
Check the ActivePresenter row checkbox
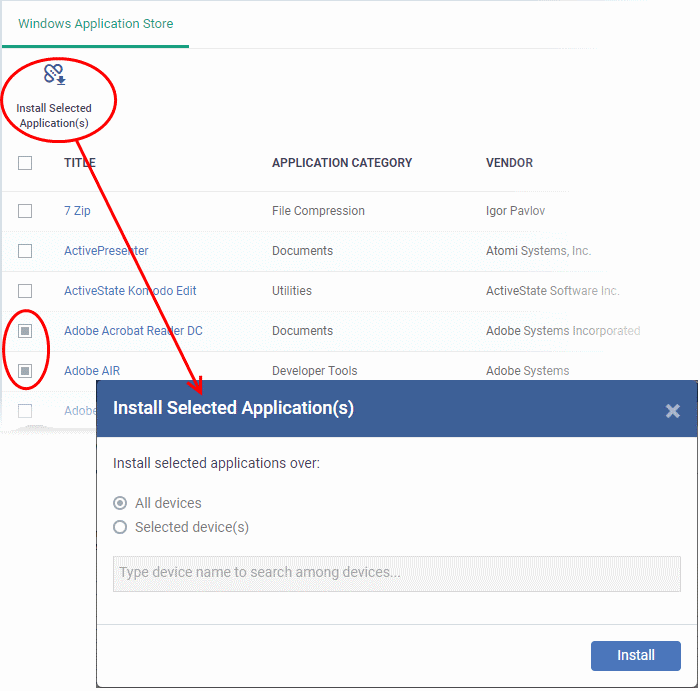click(25, 251)
